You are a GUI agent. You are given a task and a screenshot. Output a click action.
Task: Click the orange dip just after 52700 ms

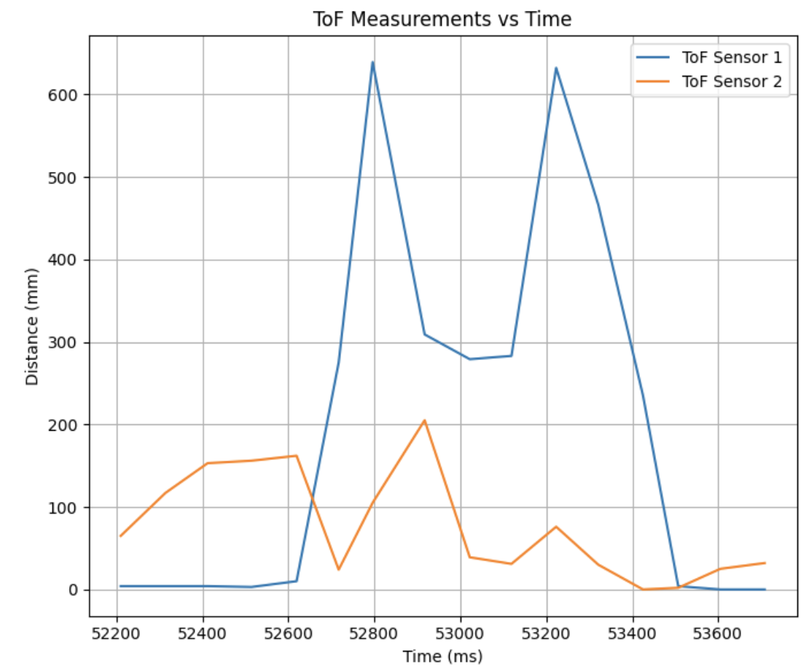(x=338, y=569)
